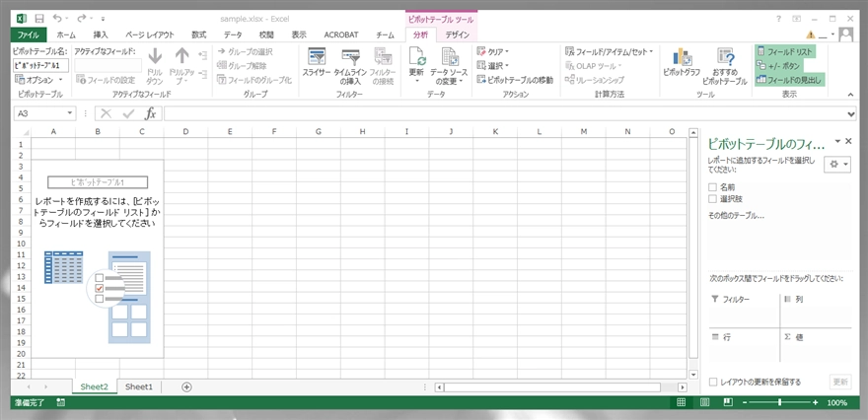Click the zoom in plus button
868x420 pixels.
click(815, 402)
